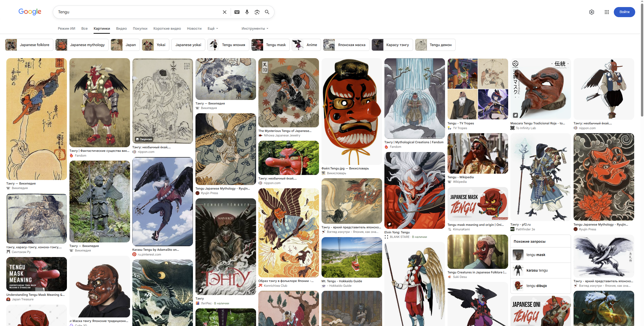This screenshot has width=644, height=326.
Task: Open the Mt. Tengu Hokkaido Guide photo
Action: click(352, 257)
